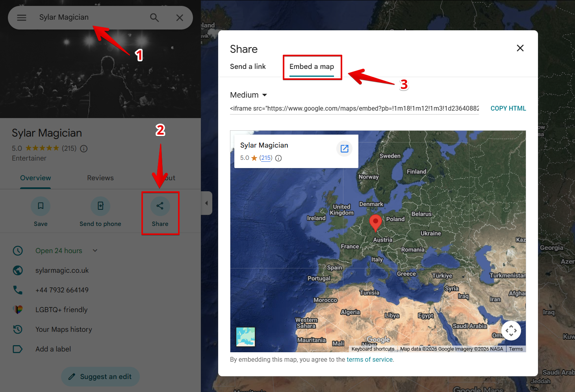Image resolution: width=575 pixels, height=392 pixels.
Task: Open larger map icon in preview card
Action: tap(345, 148)
